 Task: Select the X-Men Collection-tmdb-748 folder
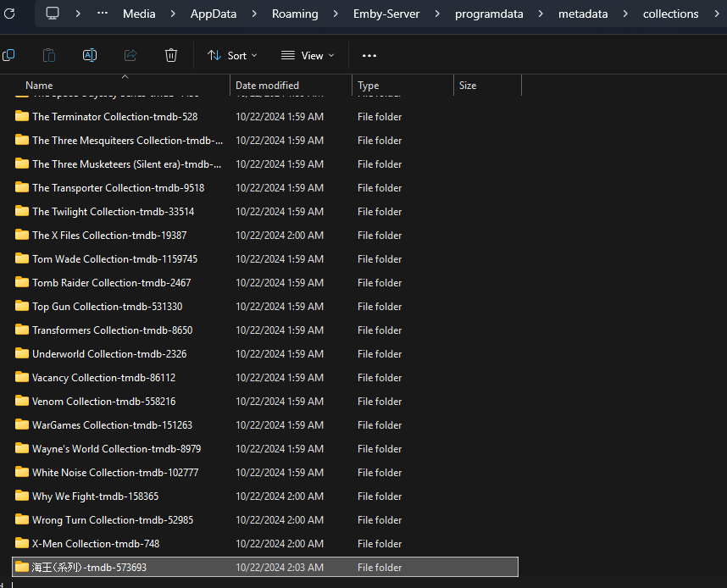(x=96, y=544)
